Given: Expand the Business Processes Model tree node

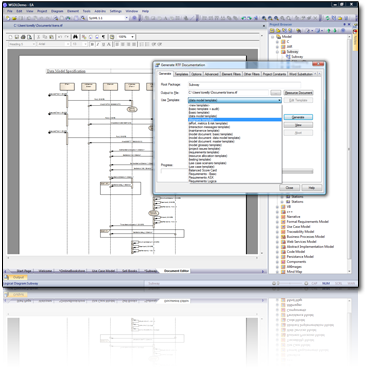Looking at the screenshot, I should pyautogui.click(x=277, y=237).
